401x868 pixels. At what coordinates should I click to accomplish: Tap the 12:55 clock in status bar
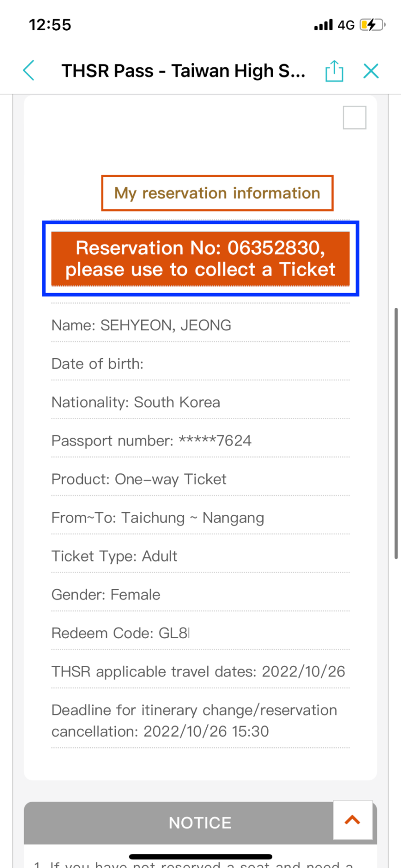(50, 25)
